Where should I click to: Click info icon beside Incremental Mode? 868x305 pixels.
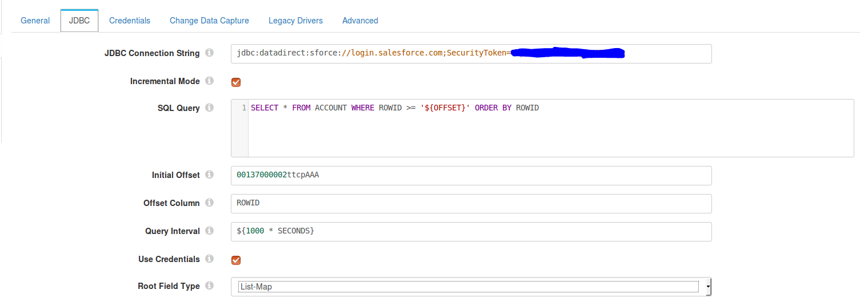[x=209, y=81]
